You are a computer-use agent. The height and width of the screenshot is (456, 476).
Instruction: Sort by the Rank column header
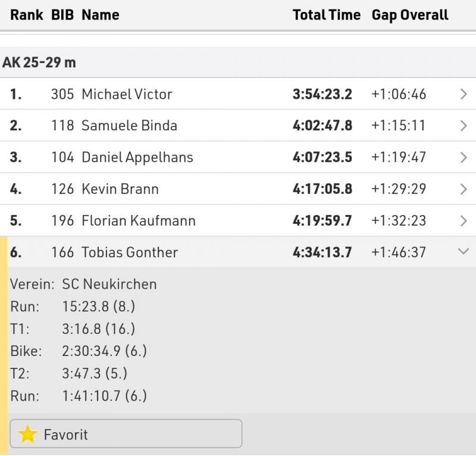[27, 15]
